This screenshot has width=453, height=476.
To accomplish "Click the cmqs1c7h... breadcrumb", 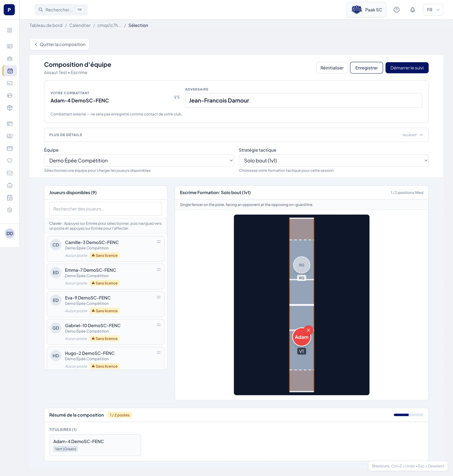I will point(109,25).
